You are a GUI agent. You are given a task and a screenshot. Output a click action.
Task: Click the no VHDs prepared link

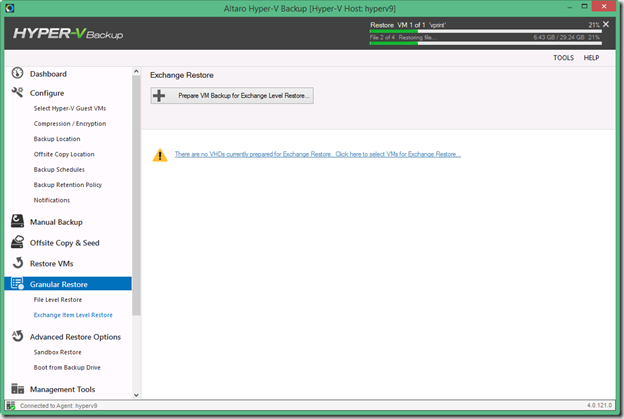click(x=318, y=154)
